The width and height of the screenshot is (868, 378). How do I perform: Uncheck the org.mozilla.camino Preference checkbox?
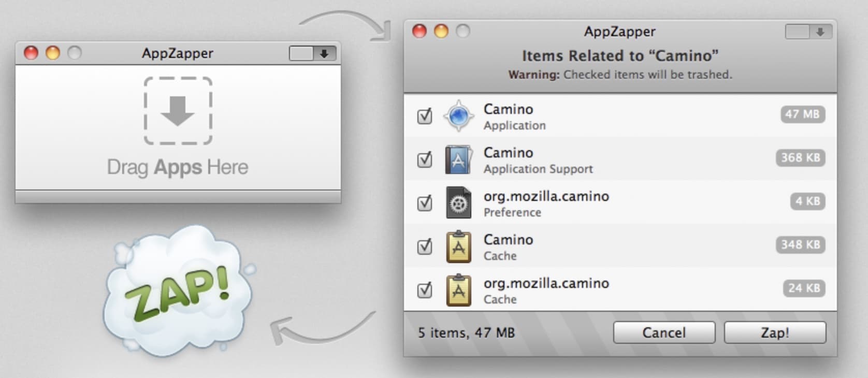point(424,203)
